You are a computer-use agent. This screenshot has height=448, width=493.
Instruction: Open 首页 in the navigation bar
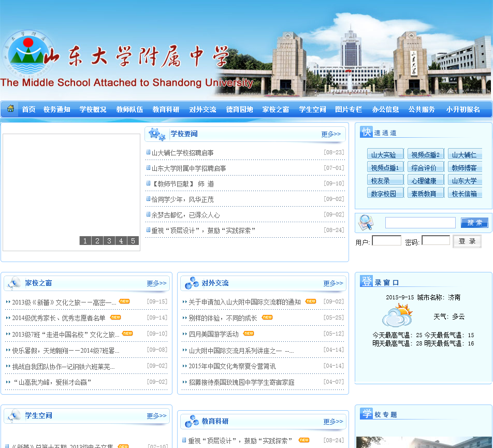pos(28,109)
